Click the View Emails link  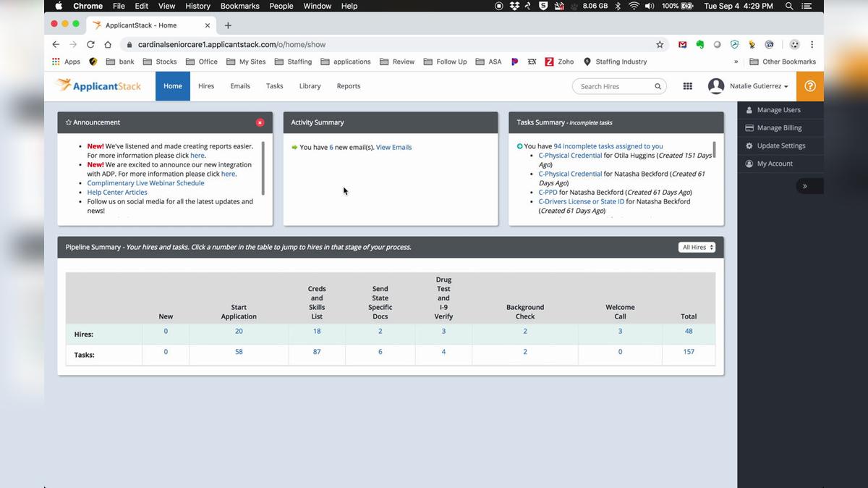(x=393, y=147)
